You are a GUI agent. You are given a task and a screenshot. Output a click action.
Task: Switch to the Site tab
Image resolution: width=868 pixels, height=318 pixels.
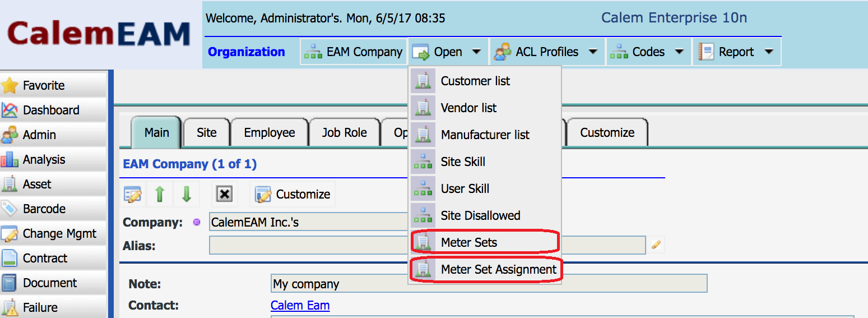[206, 133]
